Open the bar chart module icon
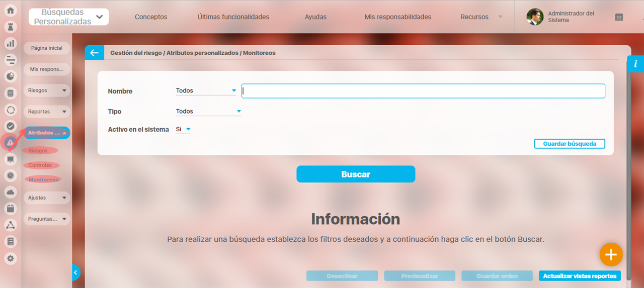 [11, 43]
